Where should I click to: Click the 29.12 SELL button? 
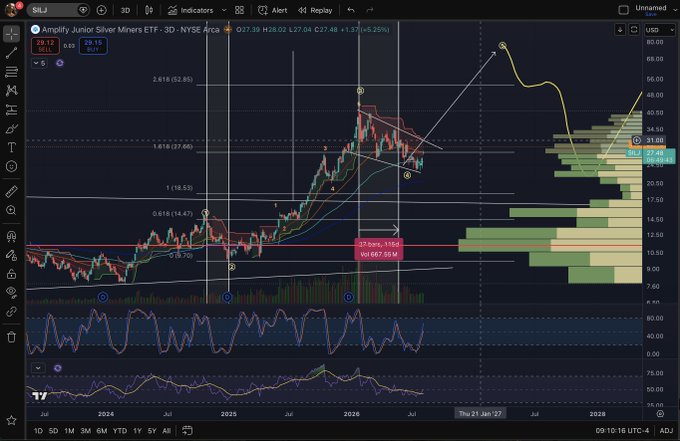[x=45, y=46]
